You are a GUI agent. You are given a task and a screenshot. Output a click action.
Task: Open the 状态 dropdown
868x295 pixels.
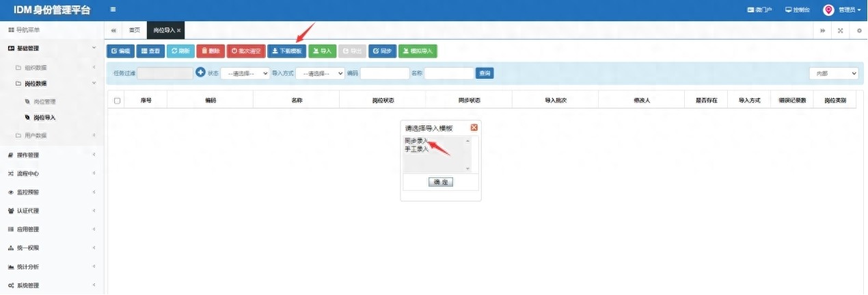[x=245, y=73]
